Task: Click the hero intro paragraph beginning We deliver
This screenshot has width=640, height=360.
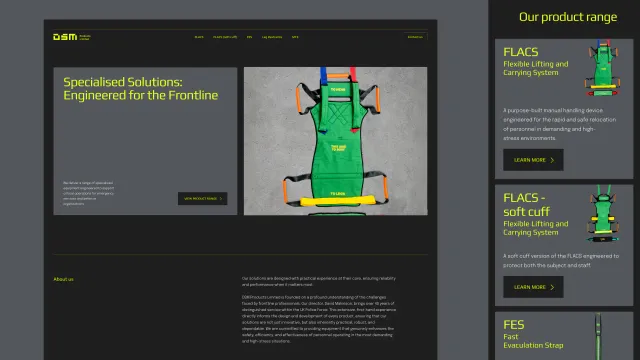Action: [89, 193]
